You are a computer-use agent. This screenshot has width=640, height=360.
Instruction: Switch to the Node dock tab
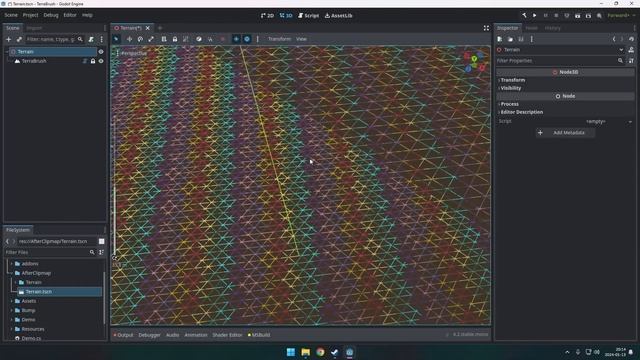coord(531,28)
